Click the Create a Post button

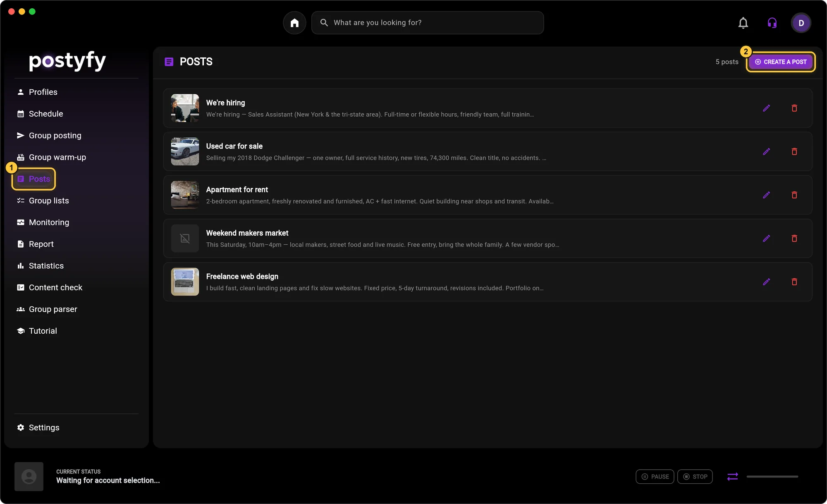781,62
